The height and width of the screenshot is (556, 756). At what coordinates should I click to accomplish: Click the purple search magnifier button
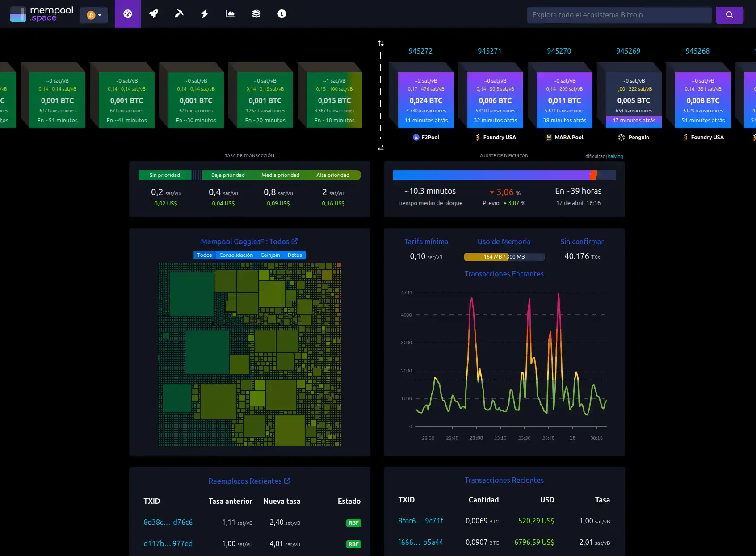[729, 15]
